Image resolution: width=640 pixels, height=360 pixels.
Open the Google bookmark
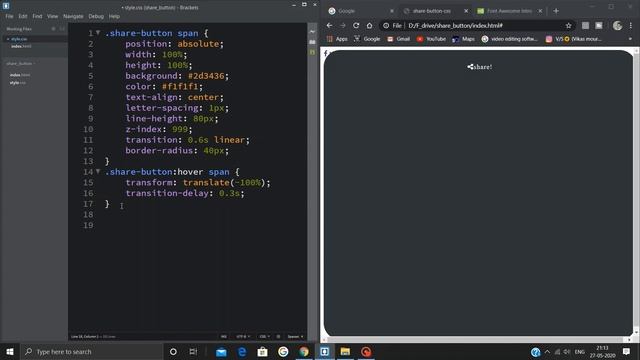(x=367, y=39)
